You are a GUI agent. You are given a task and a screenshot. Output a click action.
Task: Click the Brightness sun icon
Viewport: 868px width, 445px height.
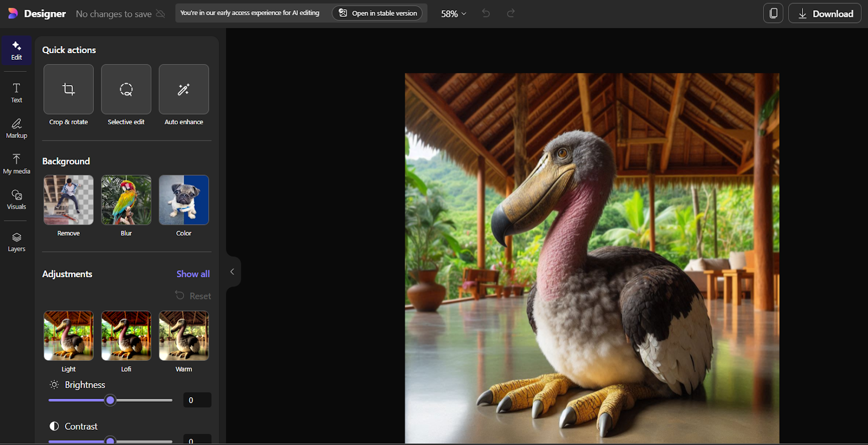coord(54,385)
